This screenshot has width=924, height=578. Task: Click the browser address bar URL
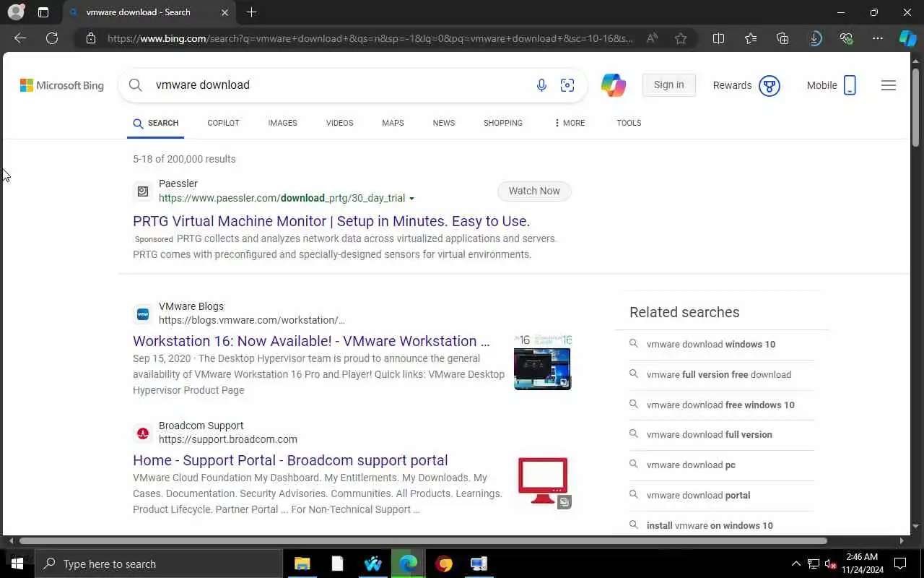click(x=370, y=38)
